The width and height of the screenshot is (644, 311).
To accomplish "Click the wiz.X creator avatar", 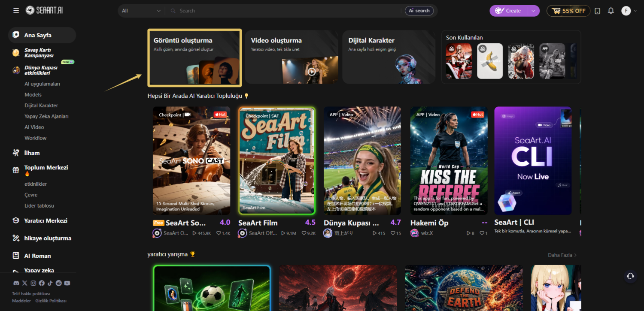I will click(414, 233).
